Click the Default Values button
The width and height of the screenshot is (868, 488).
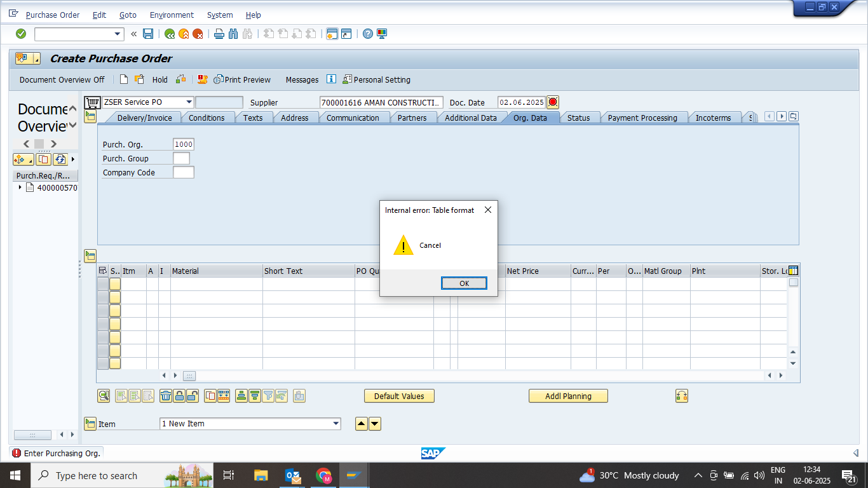399,396
